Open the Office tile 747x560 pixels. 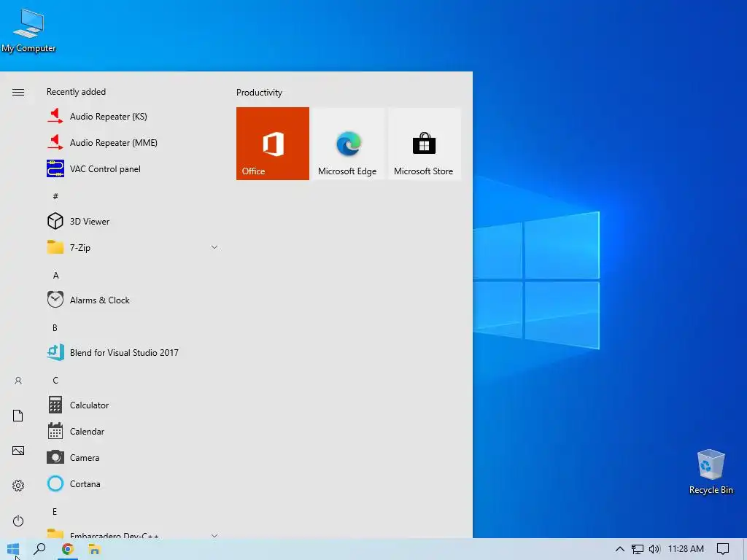pyautogui.click(x=273, y=144)
